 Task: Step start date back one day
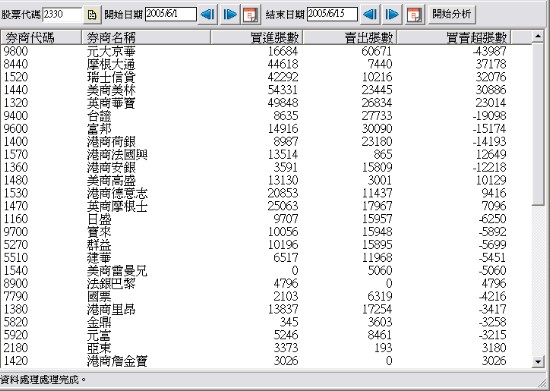pyautogui.click(x=208, y=15)
